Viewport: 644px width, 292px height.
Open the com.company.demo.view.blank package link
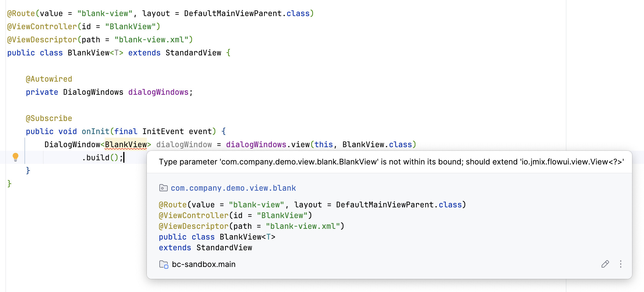tap(233, 188)
